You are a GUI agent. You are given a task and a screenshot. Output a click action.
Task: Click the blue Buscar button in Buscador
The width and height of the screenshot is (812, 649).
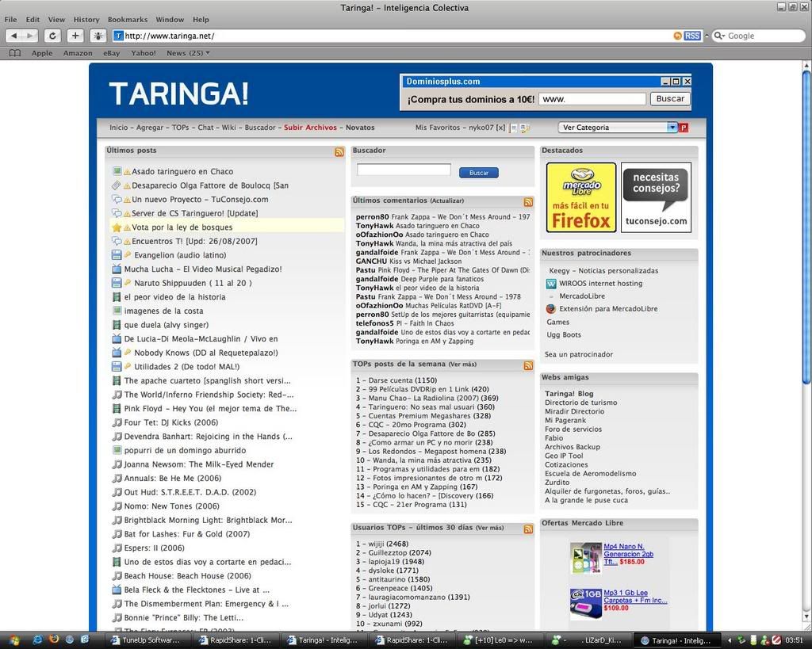tap(478, 172)
